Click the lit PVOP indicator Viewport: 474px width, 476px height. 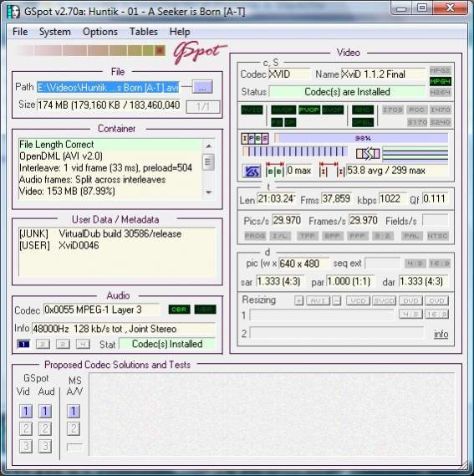click(309, 110)
